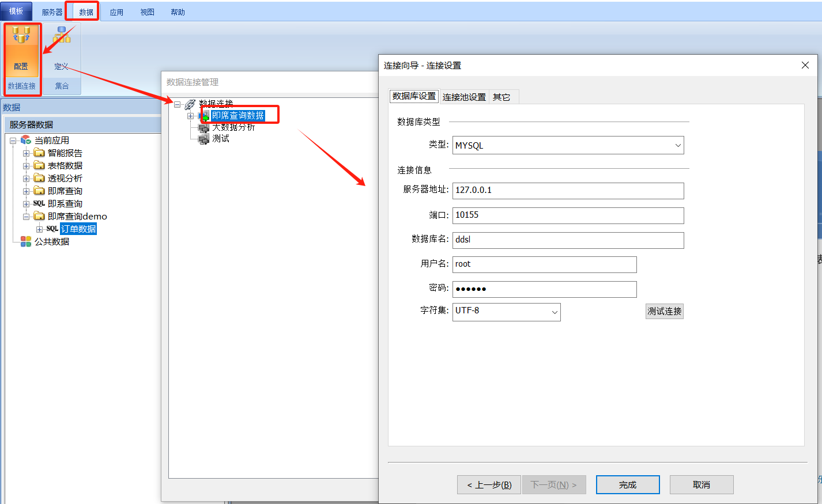This screenshot has width=822, height=504.
Task: Open the 服务器 menu tab
Action: point(52,12)
